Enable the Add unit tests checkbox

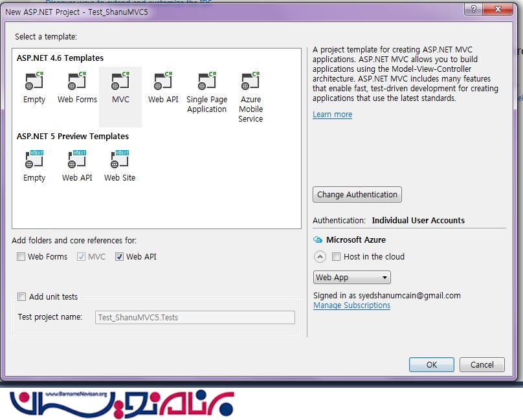22,297
